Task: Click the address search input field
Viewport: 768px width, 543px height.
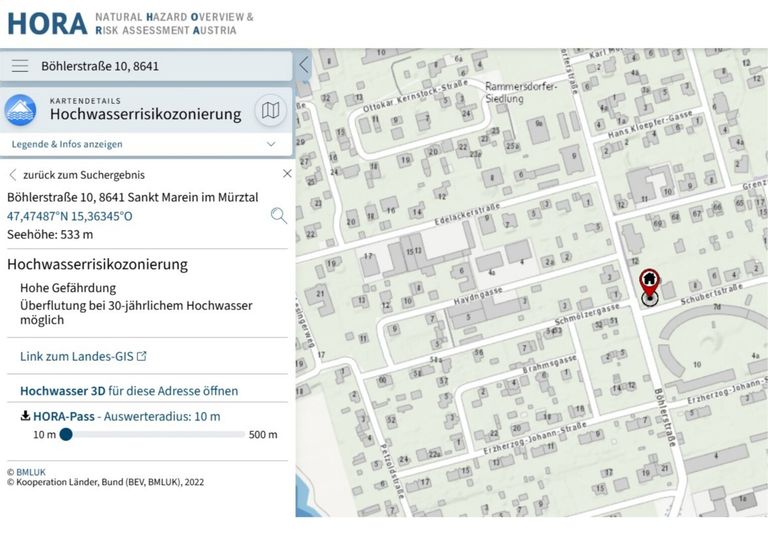Action: [160, 66]
